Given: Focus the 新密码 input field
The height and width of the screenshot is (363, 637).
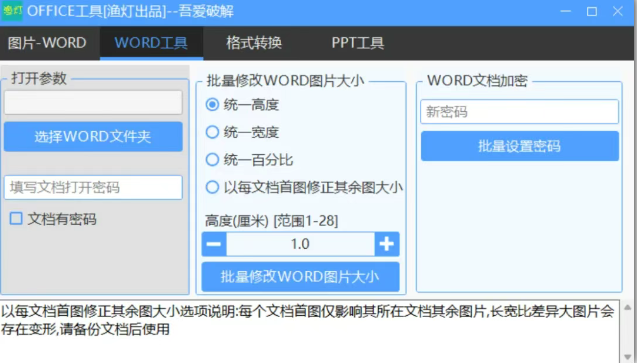Looking at the screenshot, I should (520, 112).
